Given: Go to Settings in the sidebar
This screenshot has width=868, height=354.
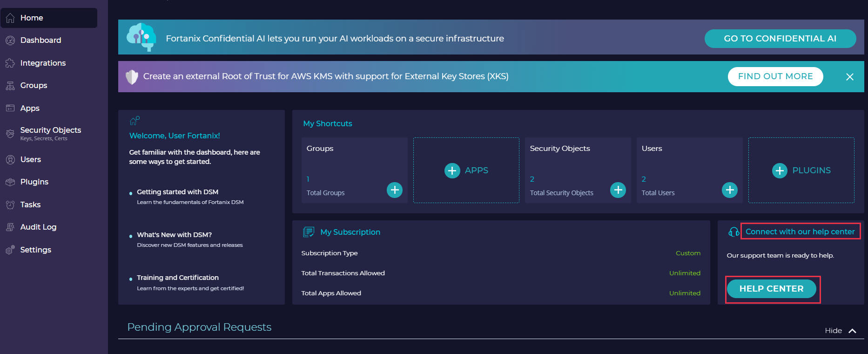Looking at the screenshot, I should click(x=35, y=250).
